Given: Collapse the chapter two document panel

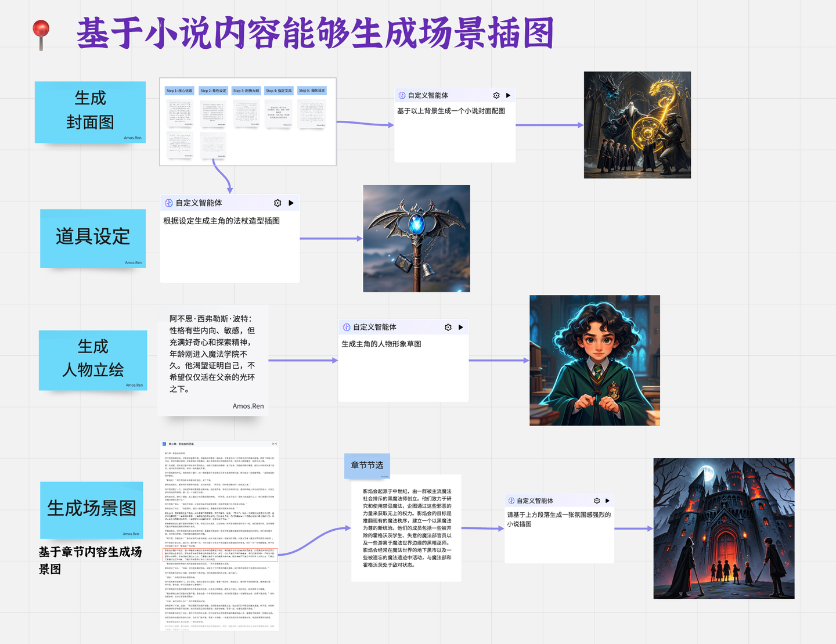Looking at the screenshot, I should (275, 444).
